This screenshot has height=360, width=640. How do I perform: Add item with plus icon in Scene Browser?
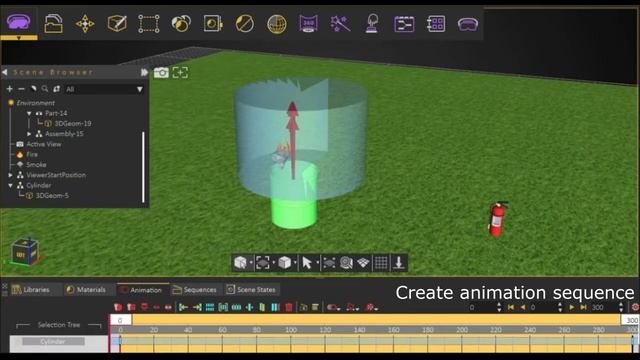coord(9,89)
